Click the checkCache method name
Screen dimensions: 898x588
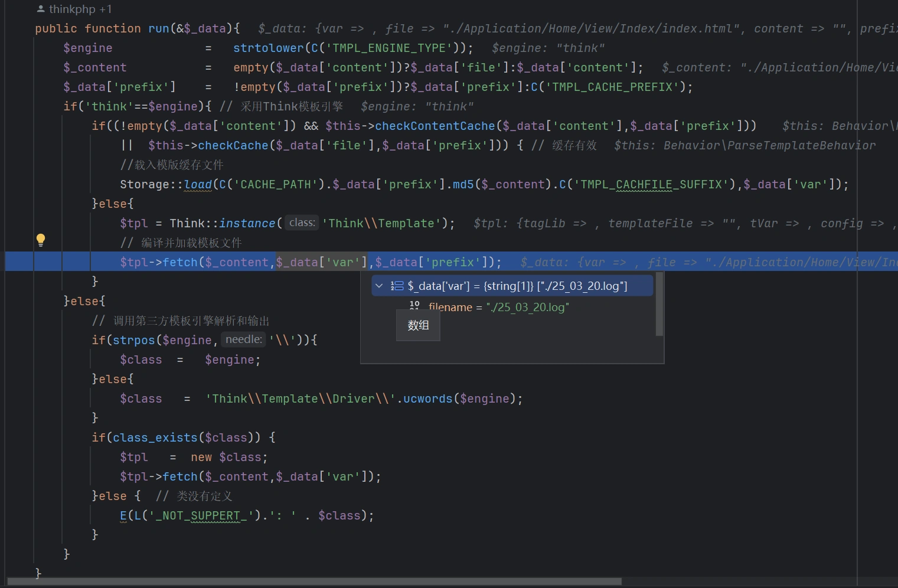[x=233, y=145]
